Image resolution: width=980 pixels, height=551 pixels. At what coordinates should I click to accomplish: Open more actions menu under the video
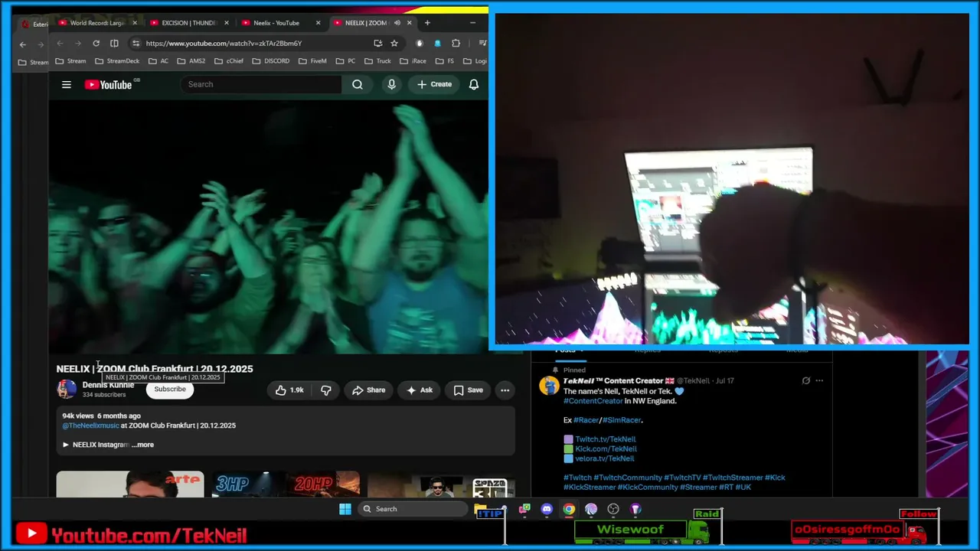coord(505,390)
